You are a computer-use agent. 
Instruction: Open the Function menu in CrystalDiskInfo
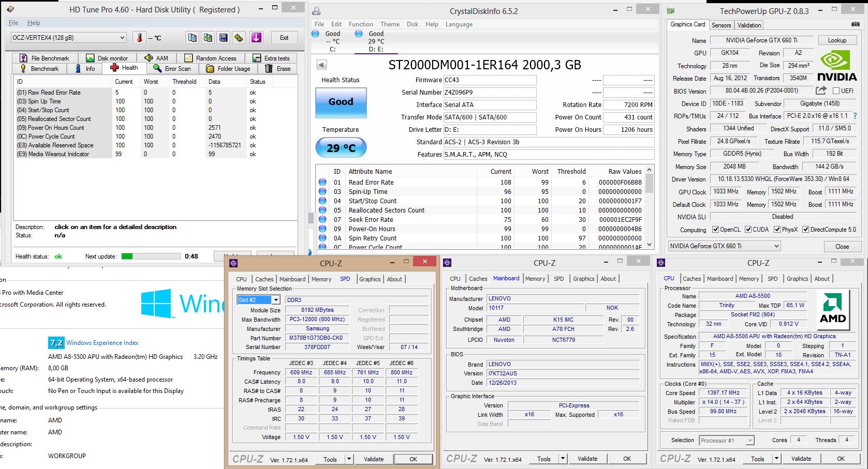[360, 24]
